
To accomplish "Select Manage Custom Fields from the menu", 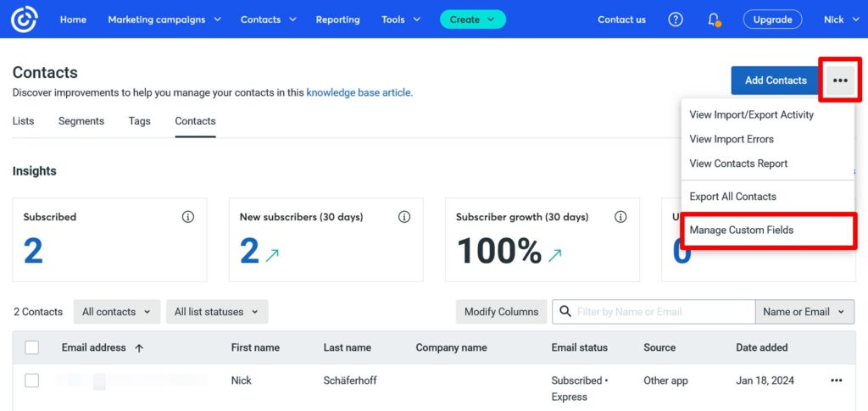I will point(742,230).
